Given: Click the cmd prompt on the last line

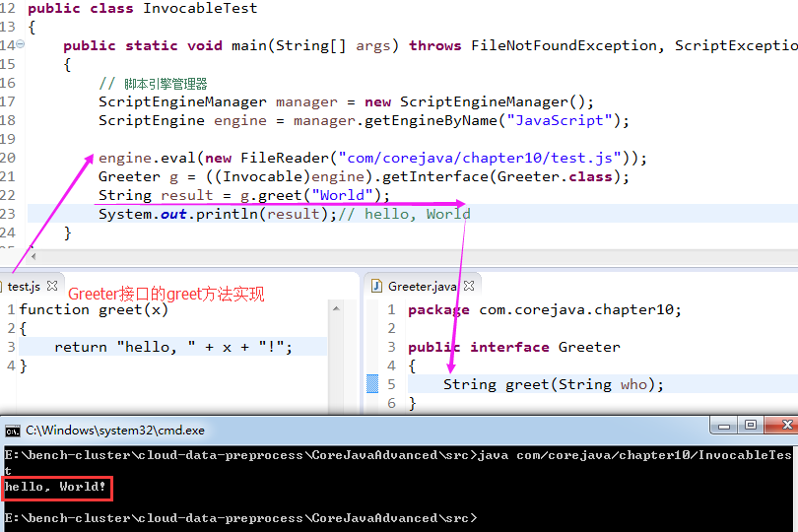Looking at the screenshot, I should pos(240,518).
